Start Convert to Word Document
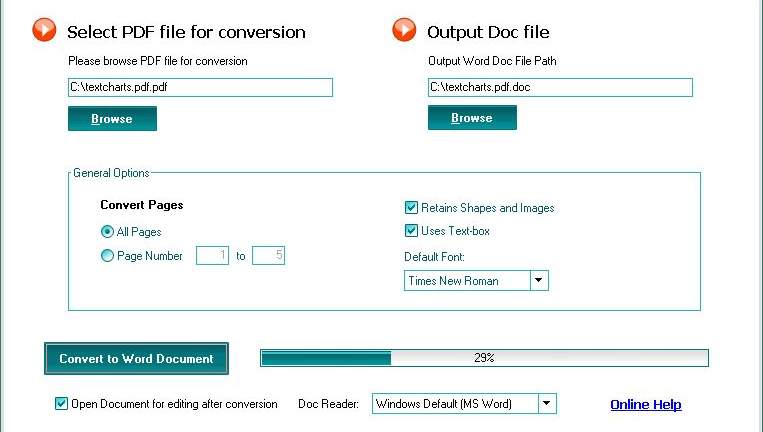This screenshot has height=432, width=763. coord(137,359)
